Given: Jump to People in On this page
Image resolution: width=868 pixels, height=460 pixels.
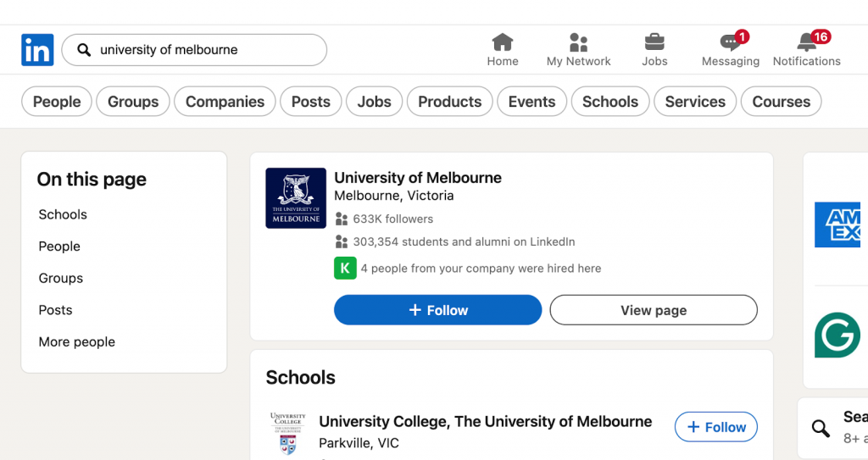Looking at the screenshot, I should [x=59, y=247].
